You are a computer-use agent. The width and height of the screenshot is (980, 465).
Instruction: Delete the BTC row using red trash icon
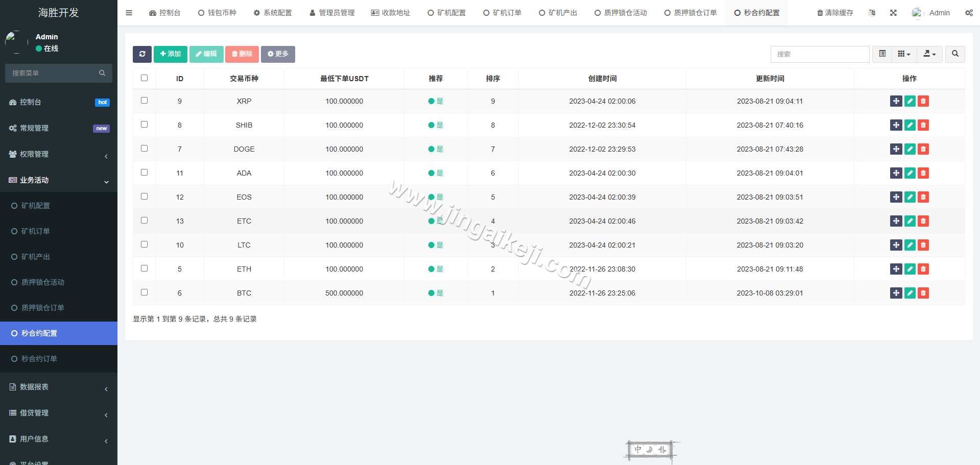923,293
